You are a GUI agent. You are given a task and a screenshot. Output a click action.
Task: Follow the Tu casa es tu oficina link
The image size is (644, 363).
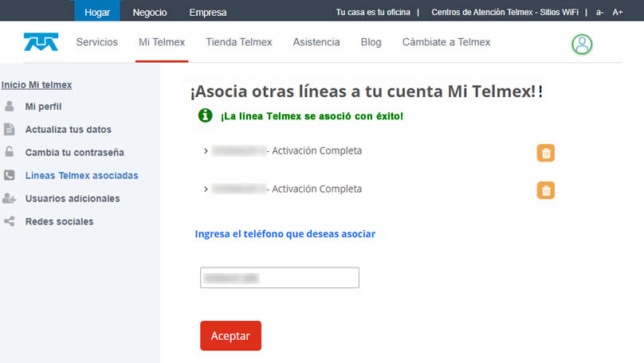click(x=373, y=12)
